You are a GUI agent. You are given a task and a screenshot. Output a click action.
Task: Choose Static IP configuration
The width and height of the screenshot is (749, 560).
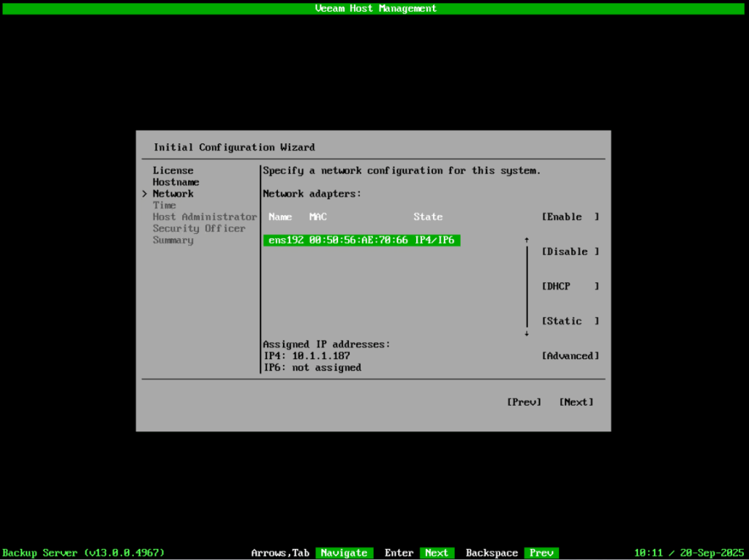(570, 321)
